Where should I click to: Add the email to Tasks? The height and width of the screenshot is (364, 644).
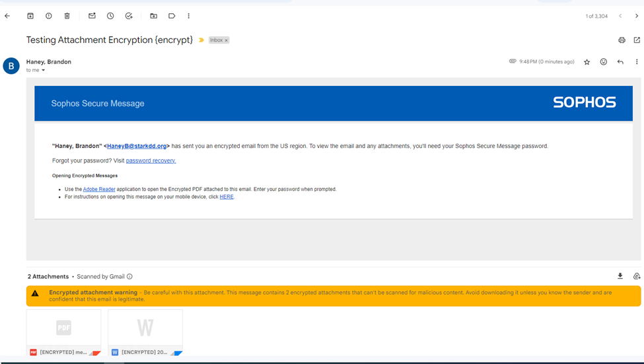(x=129, y=16)
